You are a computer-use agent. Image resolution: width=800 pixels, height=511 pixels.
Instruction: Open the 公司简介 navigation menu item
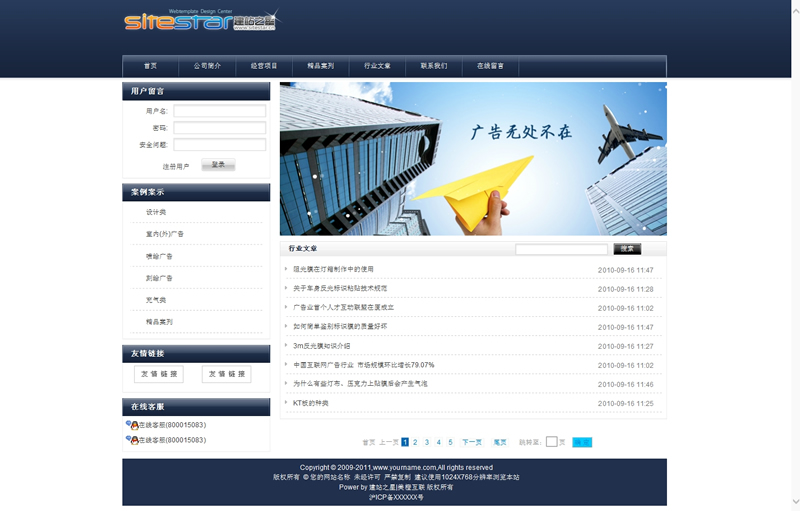click(207, 66)
